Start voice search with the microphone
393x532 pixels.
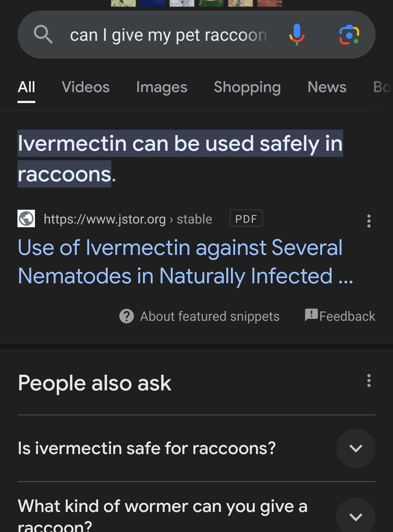(297, 35)
